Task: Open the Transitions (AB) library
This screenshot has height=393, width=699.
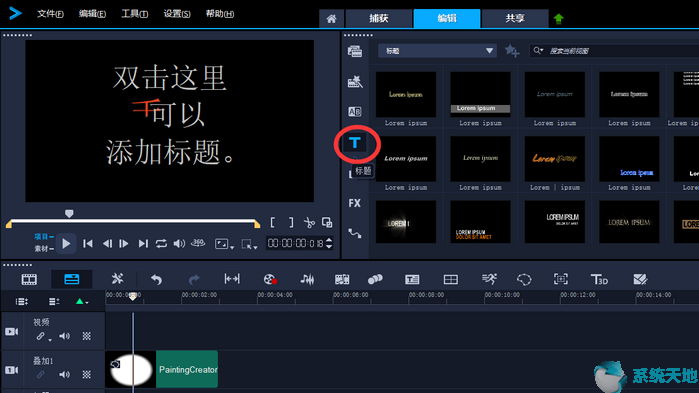Action: tap(355, 111)
